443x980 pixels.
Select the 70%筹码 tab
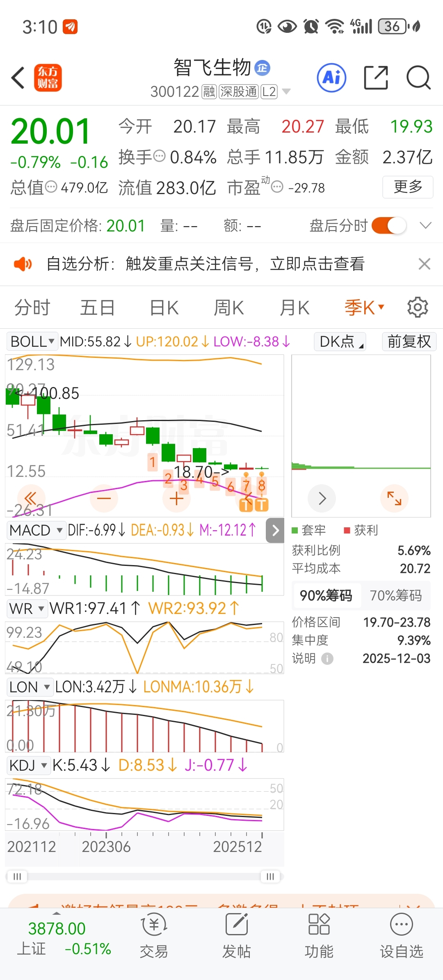[x=396, y=595]
